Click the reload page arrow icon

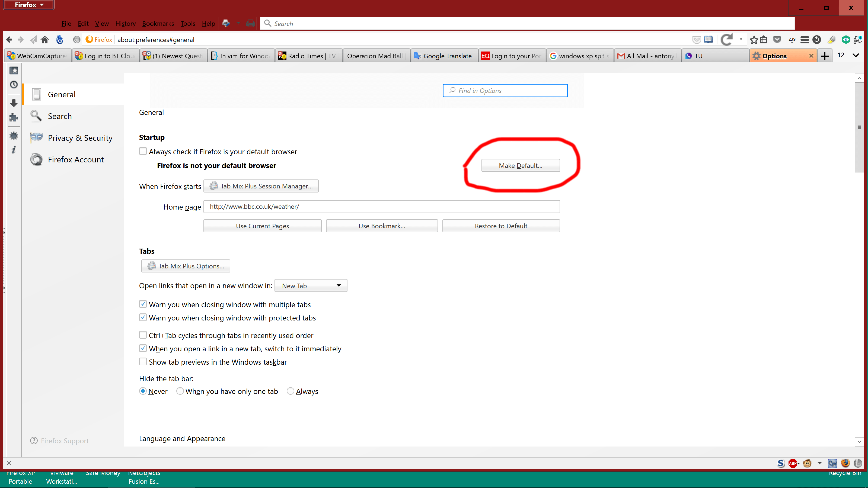click(x=726, y=40)
